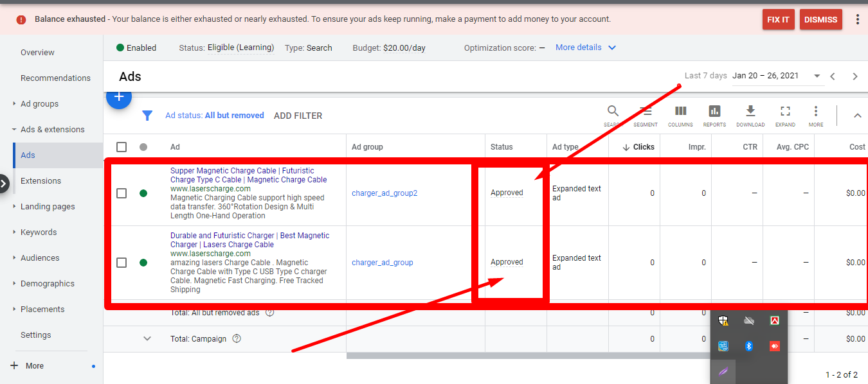
Task: Expand table with the Expand icon
Action: click(x=785, y=112)
